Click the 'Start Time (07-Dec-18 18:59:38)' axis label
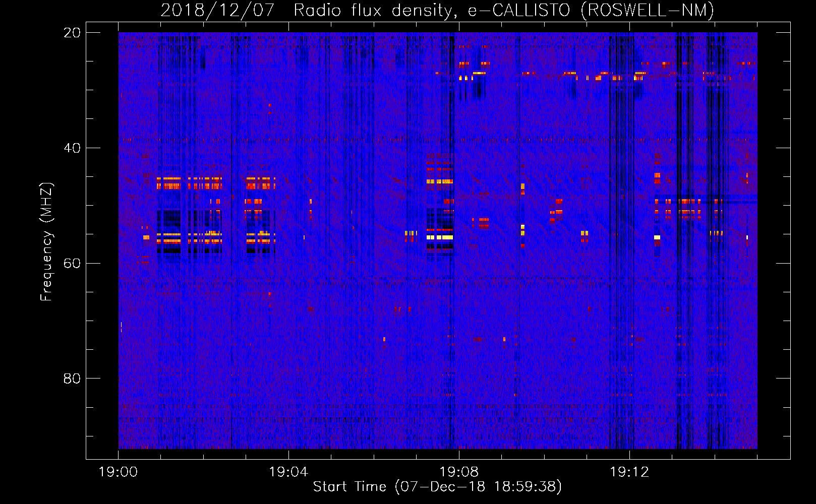Image resolution: width=816 pixels, height=504 pixels. point(437,487)
